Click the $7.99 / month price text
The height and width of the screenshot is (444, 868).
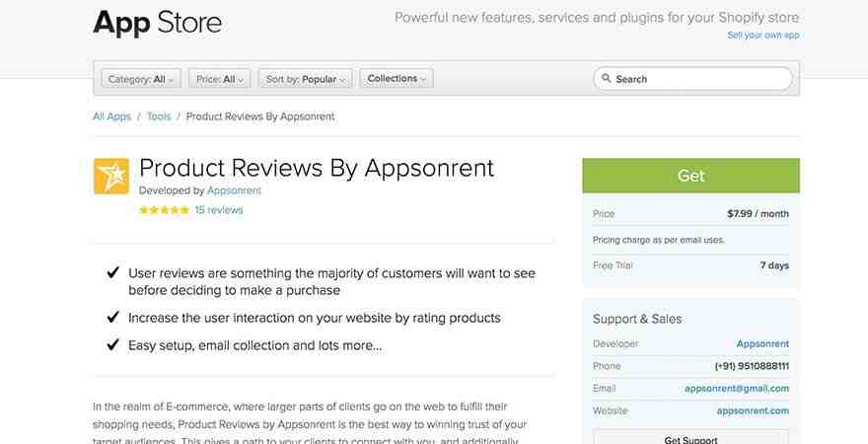click(x=758, y=214)
